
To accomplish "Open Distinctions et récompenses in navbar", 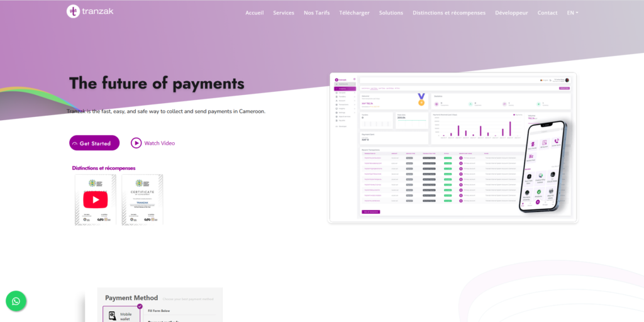I will tap(449, 13).
